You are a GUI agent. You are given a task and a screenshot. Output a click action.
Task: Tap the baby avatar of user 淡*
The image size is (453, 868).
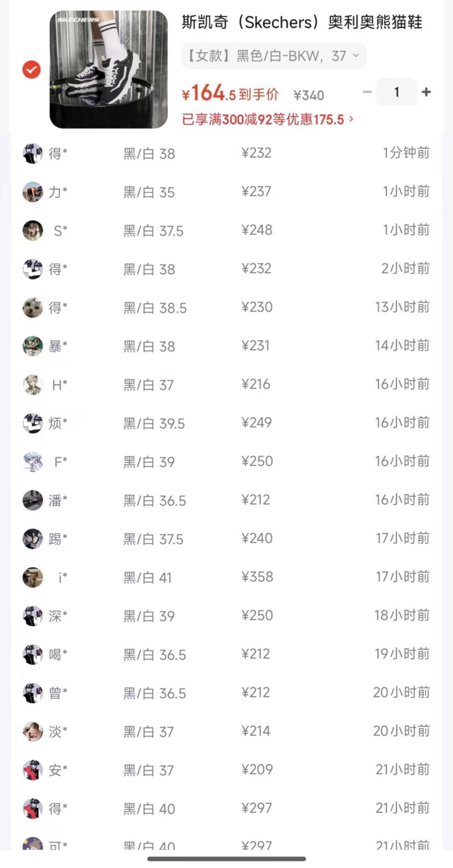pyautogui.click(x=33, y=731)
